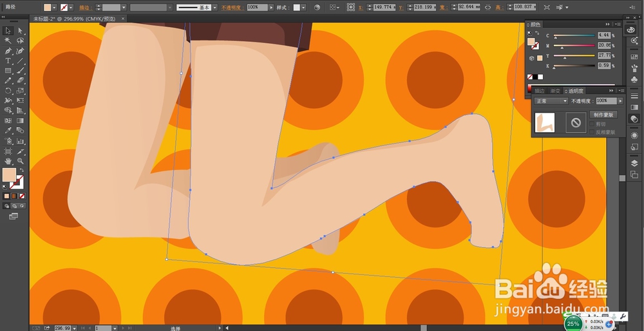
Task: Set paint type to None
Action: [x=22, y=196]
